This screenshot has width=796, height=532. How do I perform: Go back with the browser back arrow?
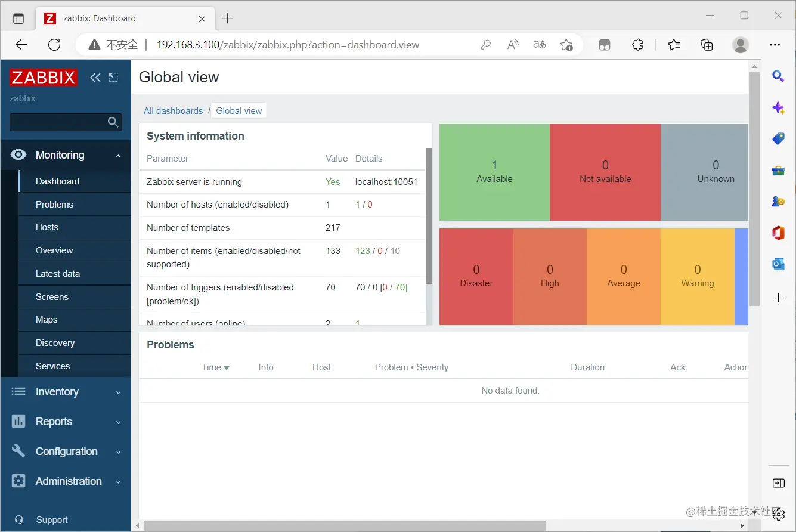21,45
